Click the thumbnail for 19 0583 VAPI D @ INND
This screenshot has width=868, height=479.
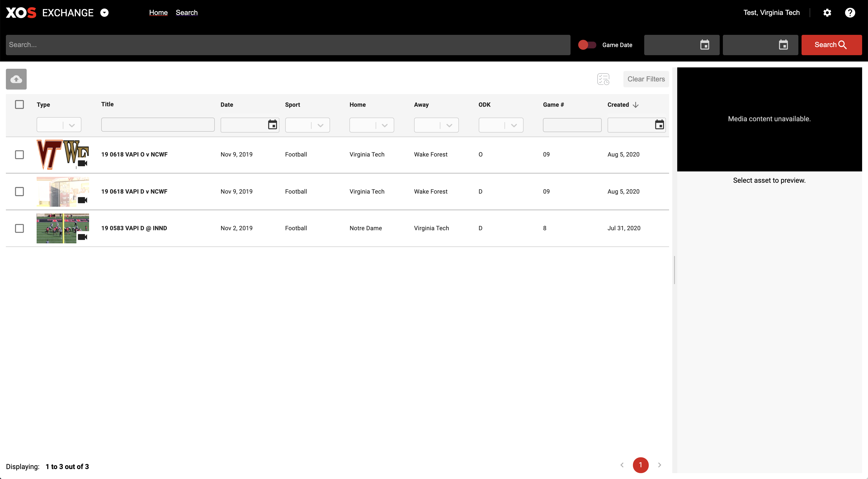[63, 228]
